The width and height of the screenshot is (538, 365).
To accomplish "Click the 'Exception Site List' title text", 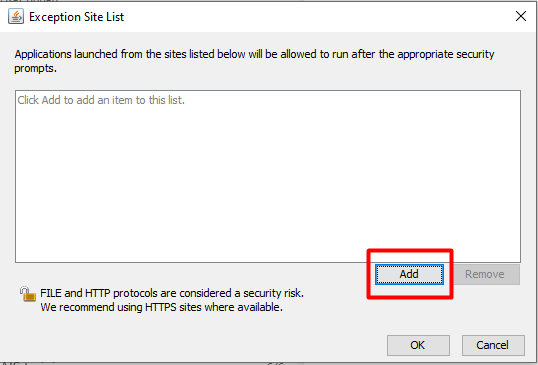I will tap(77, 17).
